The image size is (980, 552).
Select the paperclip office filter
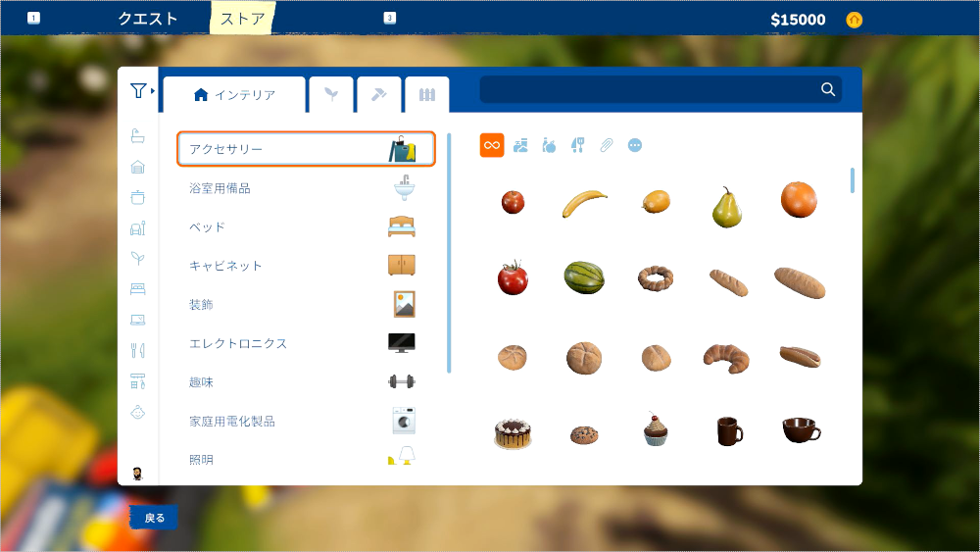click(607, 146)
